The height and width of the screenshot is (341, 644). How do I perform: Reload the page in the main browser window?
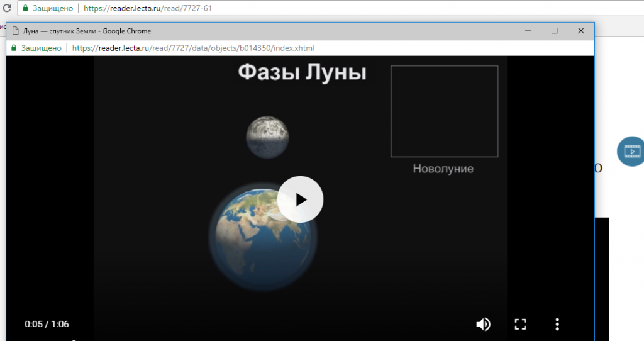[x=7, y=8]
